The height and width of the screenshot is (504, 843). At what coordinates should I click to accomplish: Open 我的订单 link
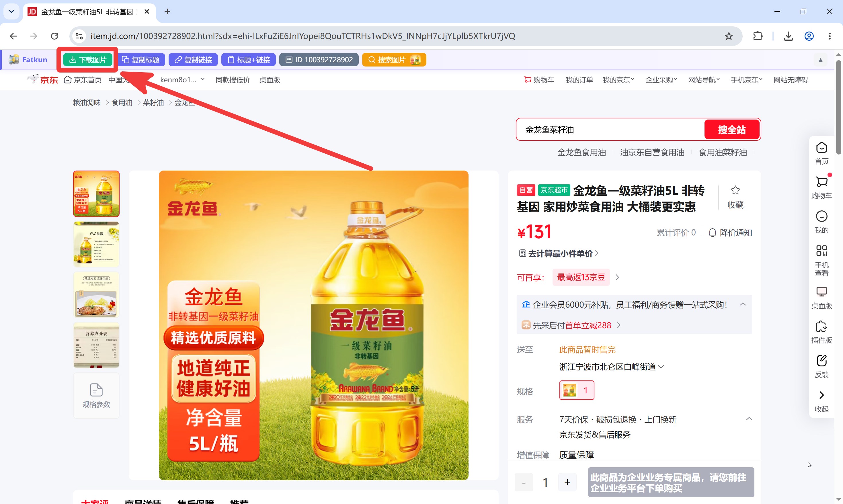coord(579,80)
